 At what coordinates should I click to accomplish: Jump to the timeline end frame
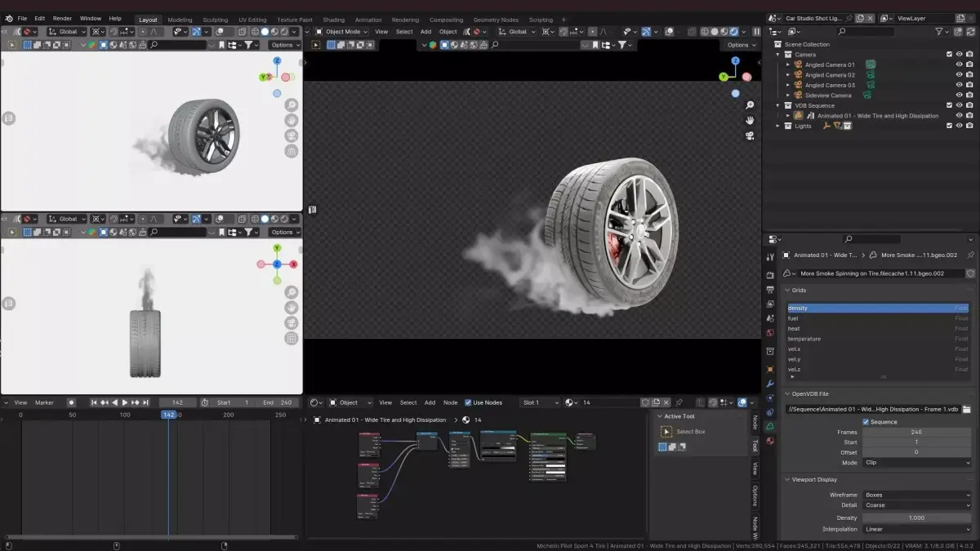[146, 402]
